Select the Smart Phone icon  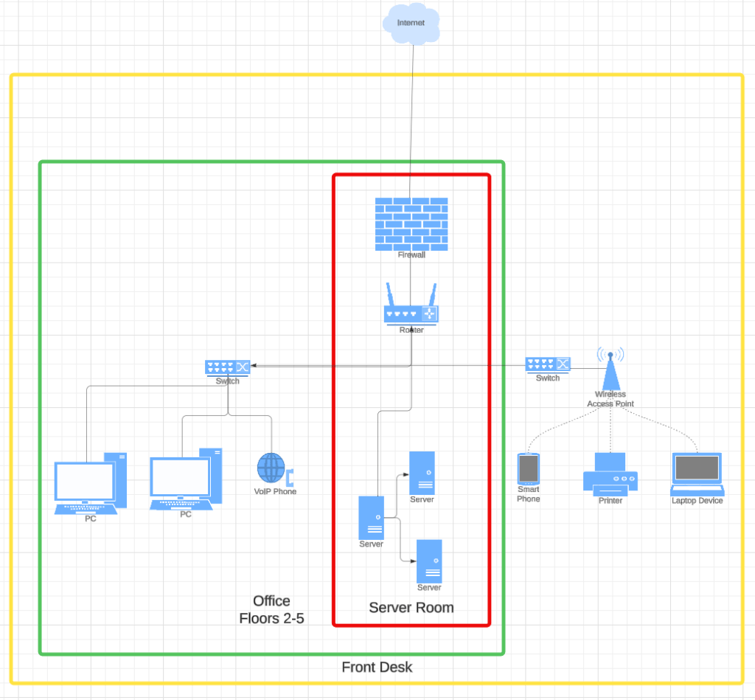528,469
